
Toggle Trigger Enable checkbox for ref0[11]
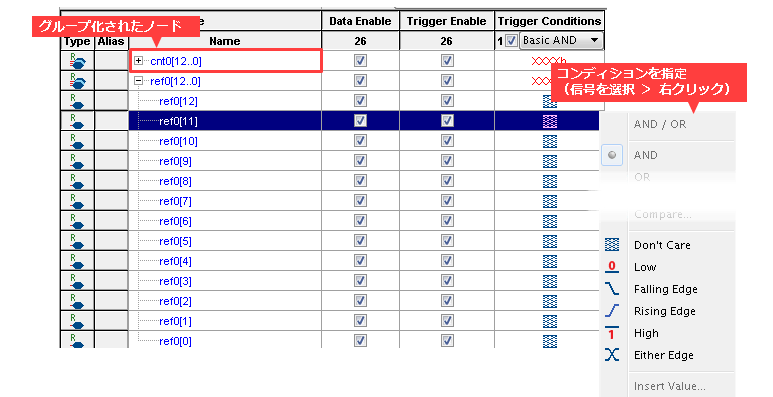447,121
